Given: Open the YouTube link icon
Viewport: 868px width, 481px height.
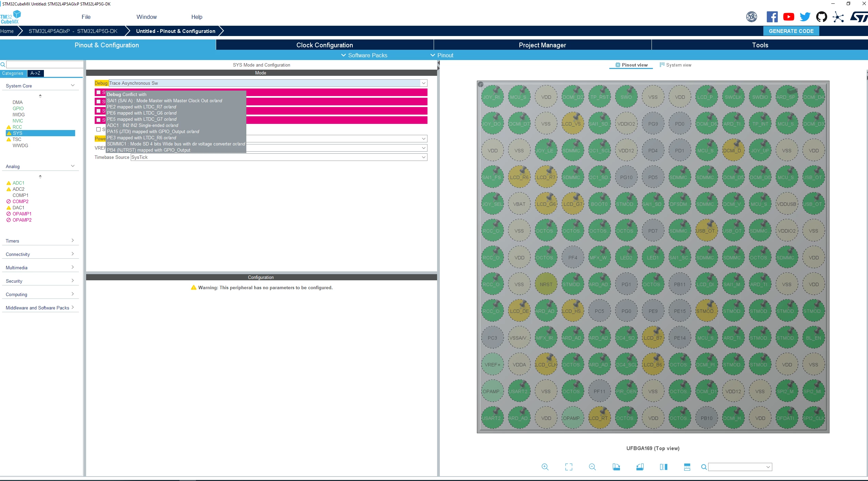Looking at the screenshot, I should tap(788, 17).
